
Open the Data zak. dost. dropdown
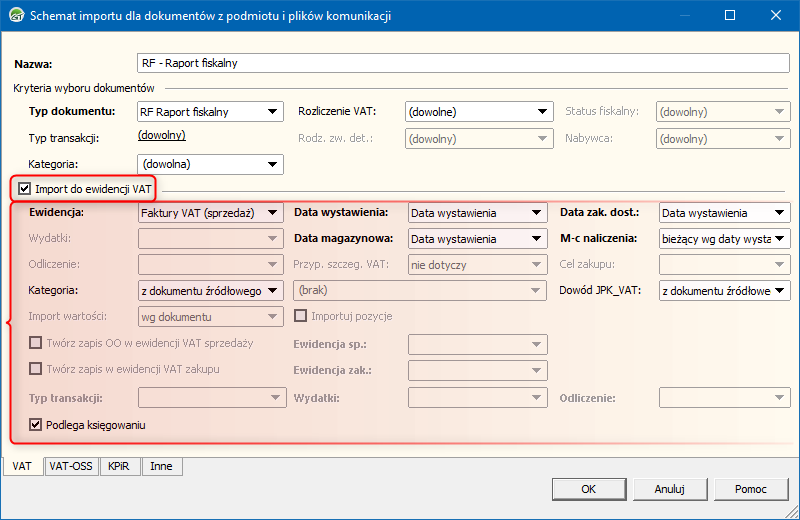[724, 213]
